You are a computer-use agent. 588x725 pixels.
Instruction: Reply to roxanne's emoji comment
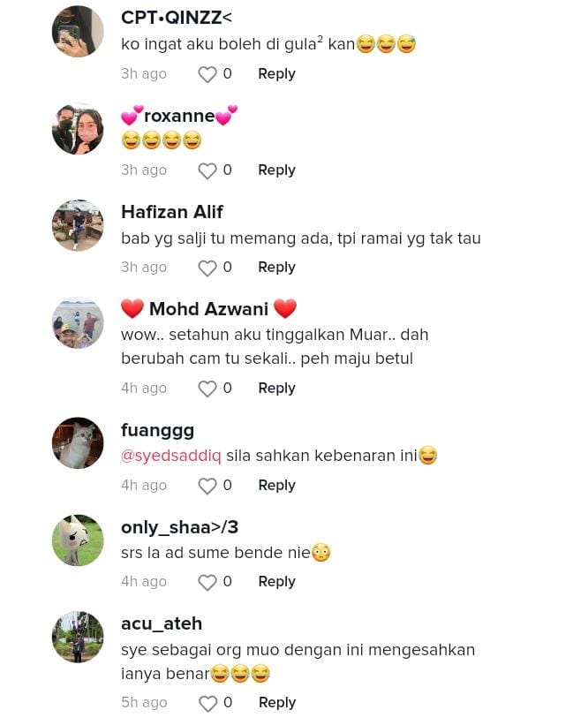[x=276, y=170]
